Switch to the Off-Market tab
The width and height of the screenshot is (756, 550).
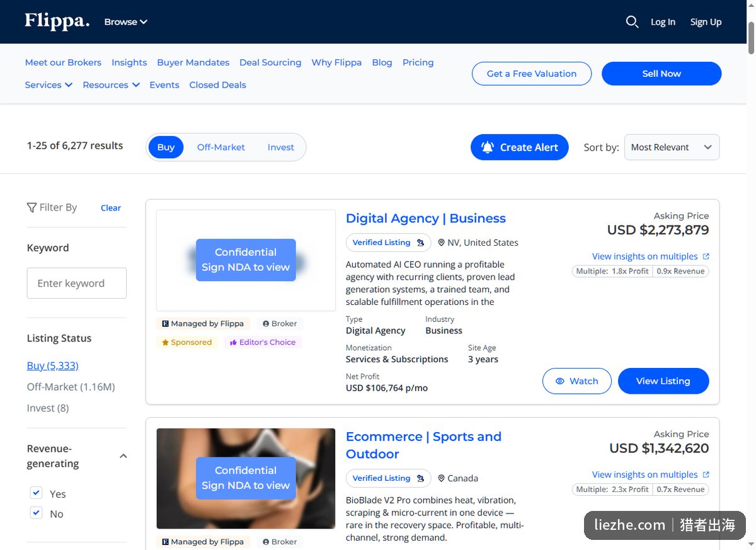pyautogui.click(x=220, y=147)
